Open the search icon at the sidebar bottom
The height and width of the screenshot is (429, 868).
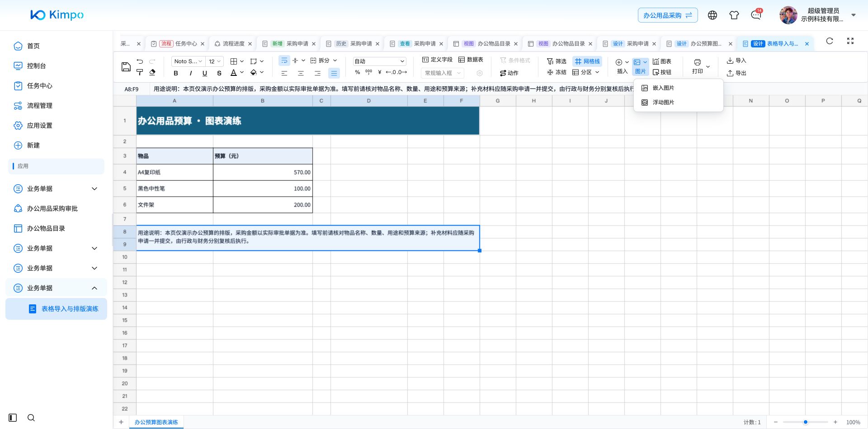pyautogui.click(x=31, y=418)
